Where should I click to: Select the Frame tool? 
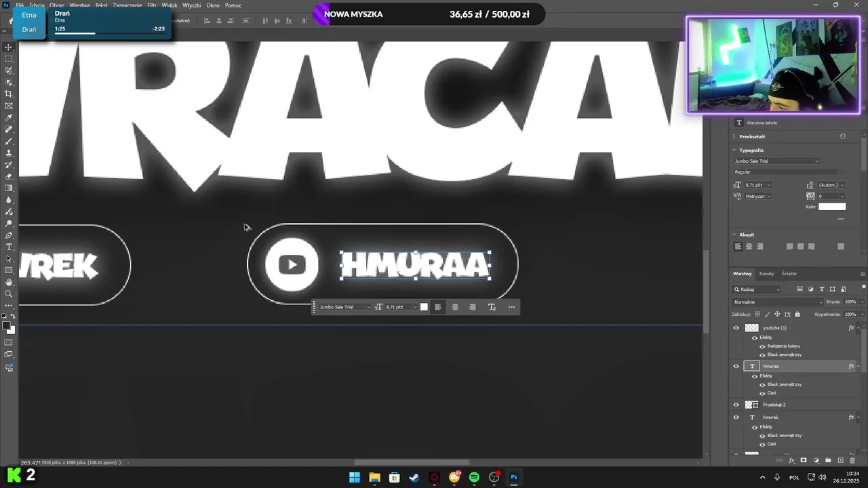coord(9,106)
